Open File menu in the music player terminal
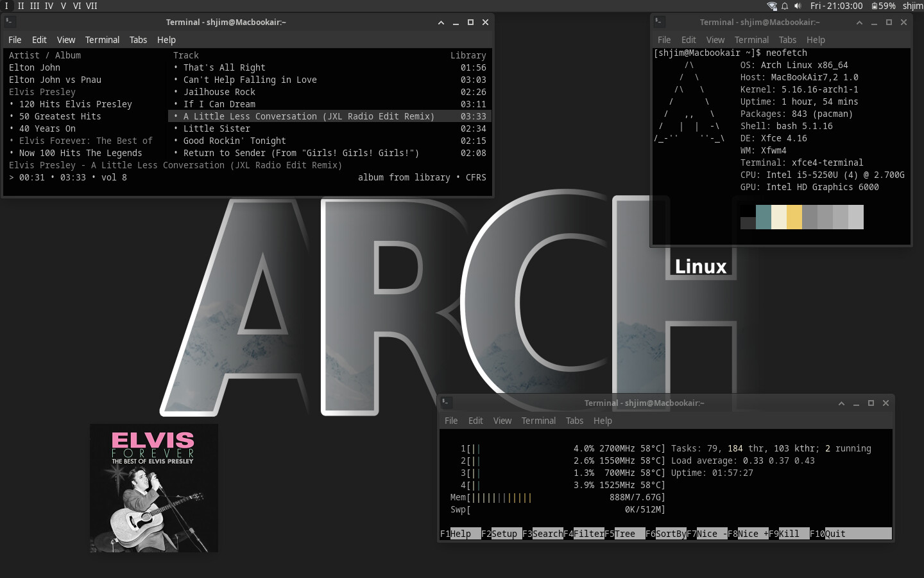924x578 pixels. click(x=15, y=40)
